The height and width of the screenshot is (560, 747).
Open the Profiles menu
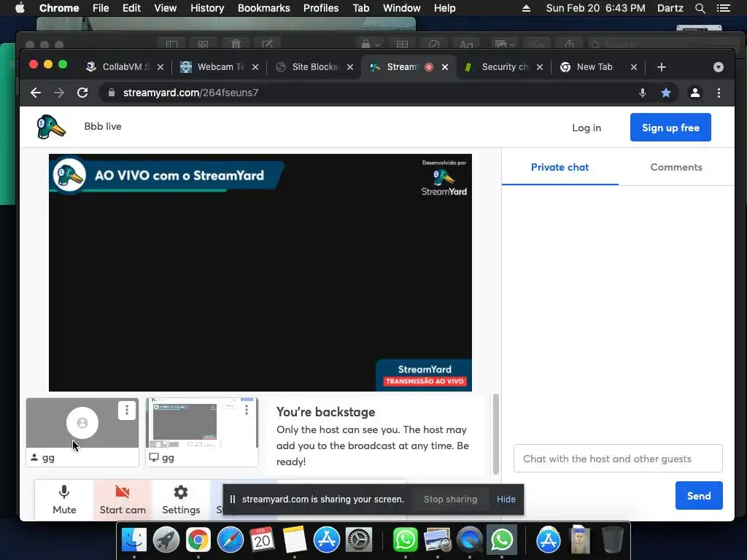coord(321,8)
